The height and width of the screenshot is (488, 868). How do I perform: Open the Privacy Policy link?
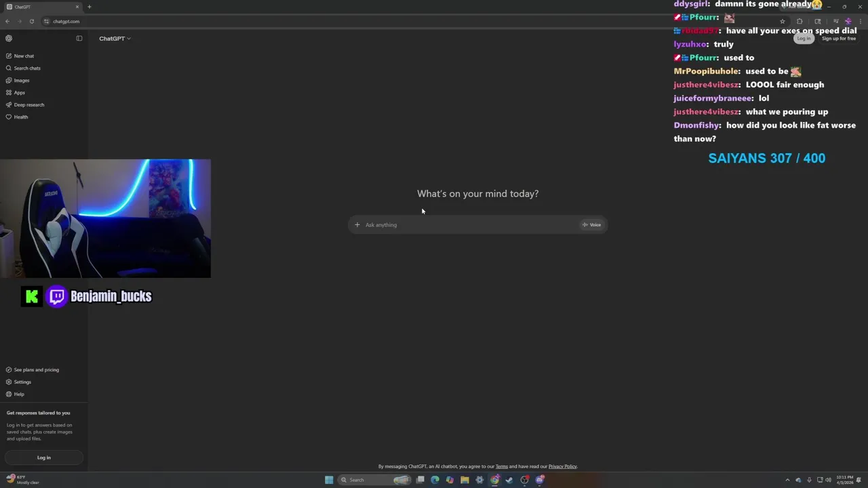point(562,466)
